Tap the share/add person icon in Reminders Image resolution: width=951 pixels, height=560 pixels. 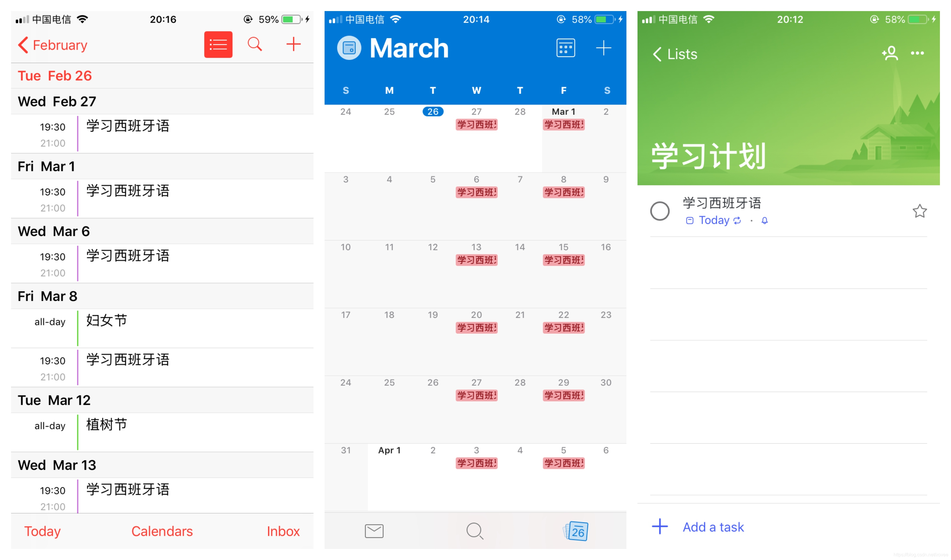point(891,53)
